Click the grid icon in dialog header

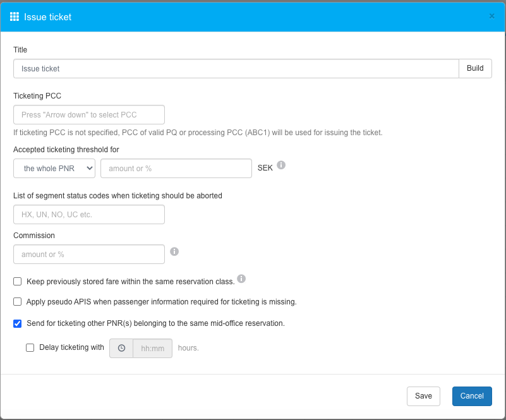click(15, 17)
